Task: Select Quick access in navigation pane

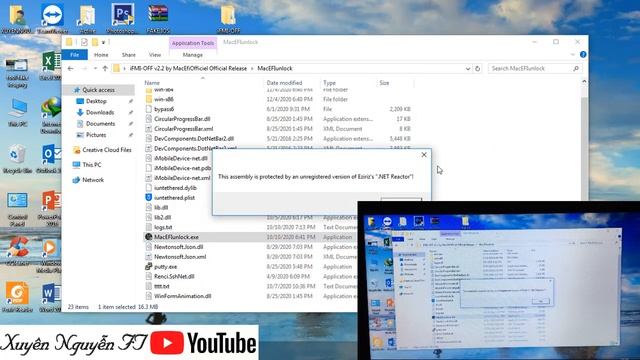Action: tap(98, 90)
